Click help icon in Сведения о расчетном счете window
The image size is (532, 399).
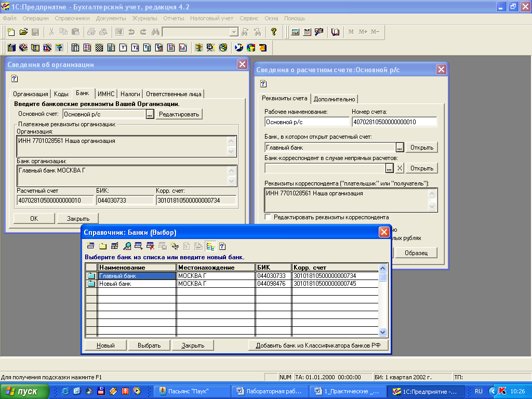[263, 84]
